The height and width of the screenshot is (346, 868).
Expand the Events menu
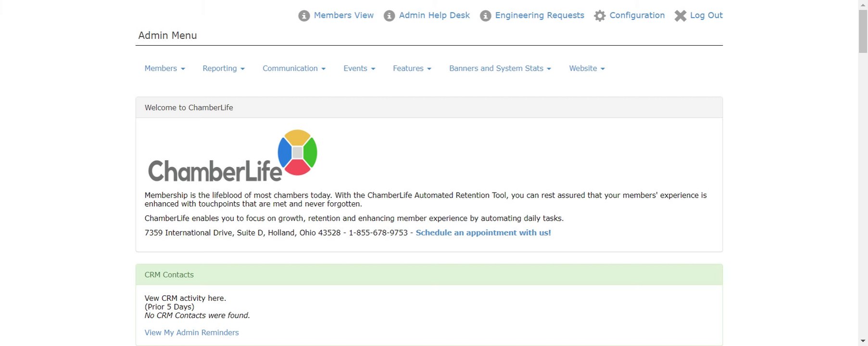pos(359,68)
